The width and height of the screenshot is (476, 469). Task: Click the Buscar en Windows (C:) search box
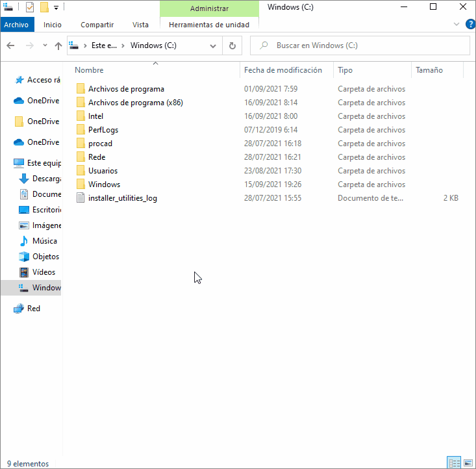(x=360, y=45)
